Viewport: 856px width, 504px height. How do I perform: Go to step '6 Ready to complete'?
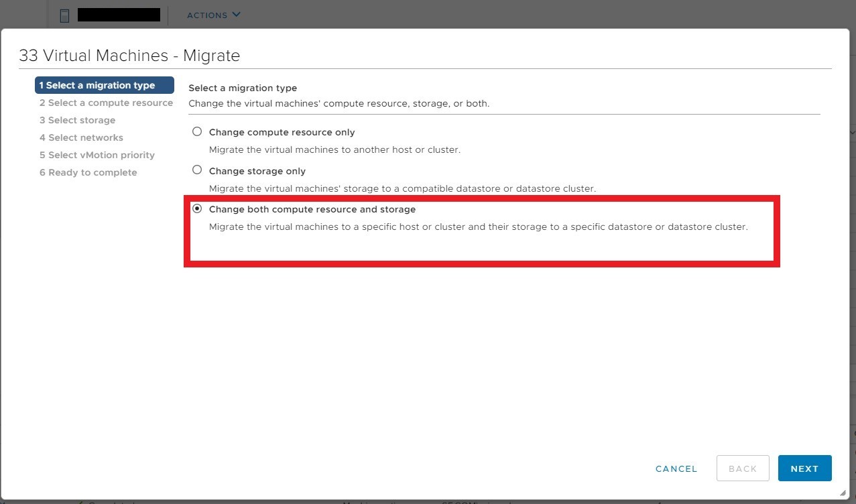coord(88,172)
